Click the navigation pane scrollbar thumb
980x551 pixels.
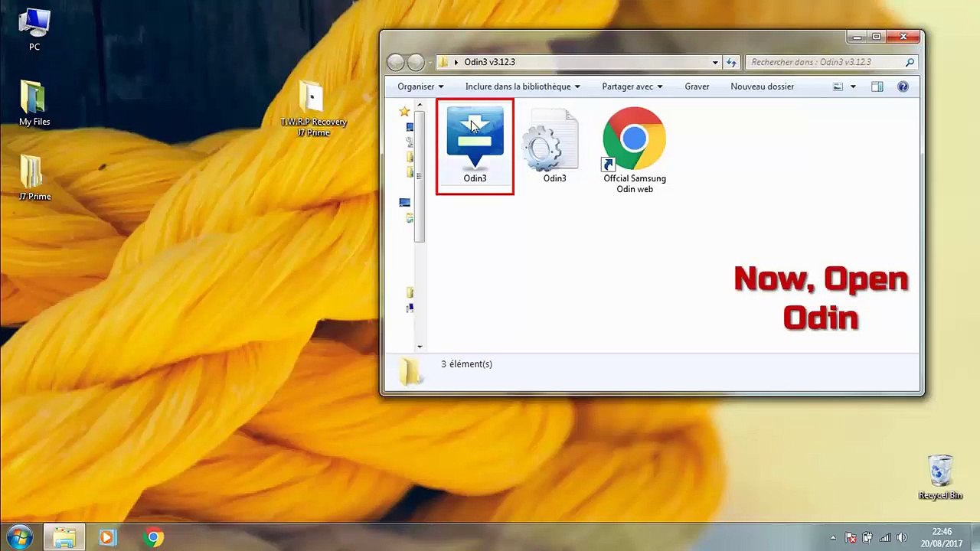(x=420, y=177)
